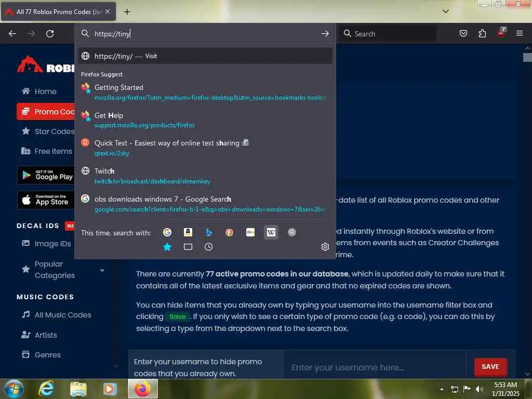The height and width of the screenshot is (399, 532).
Task: Search this time with Wikipedia
Action: (x=271, y=232)
